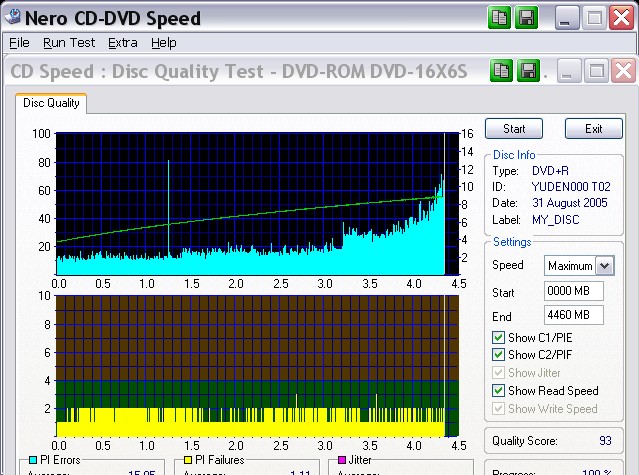The height and width of the screenshot is (475, 639).
Task: Click the disc type value DVD+R
Action: [551, 171]
